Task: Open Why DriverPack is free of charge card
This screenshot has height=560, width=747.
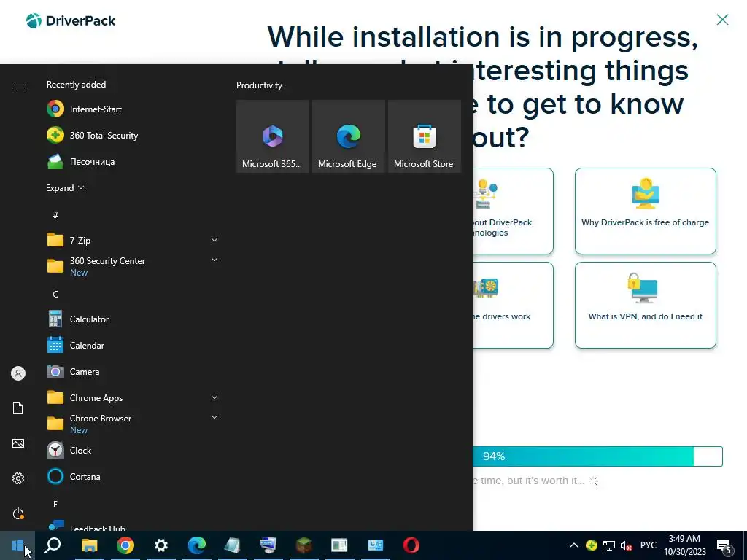Action: [x=645, y=211]
